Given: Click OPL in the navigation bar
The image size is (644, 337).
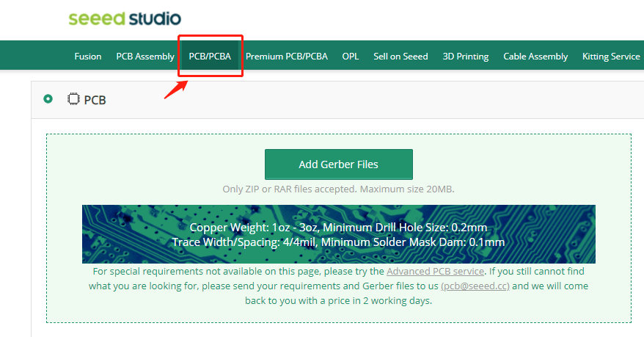Looking at the screenshot, I should (351, 57).
